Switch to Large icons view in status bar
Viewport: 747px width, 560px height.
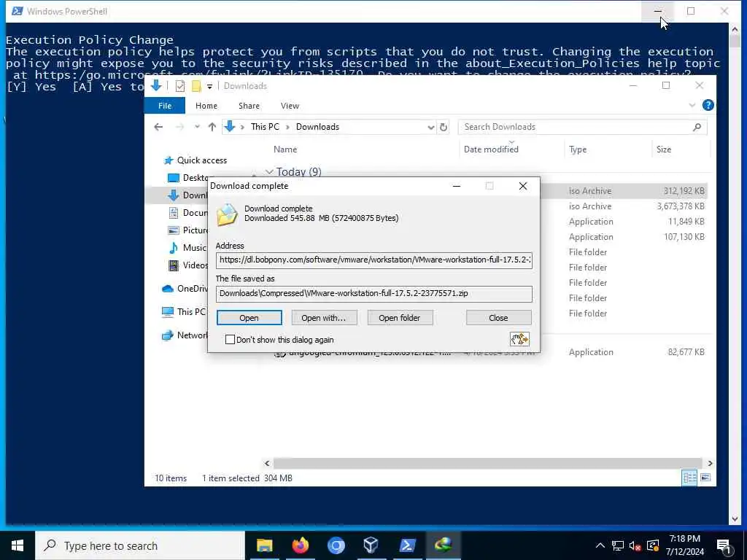pos(705,478)
